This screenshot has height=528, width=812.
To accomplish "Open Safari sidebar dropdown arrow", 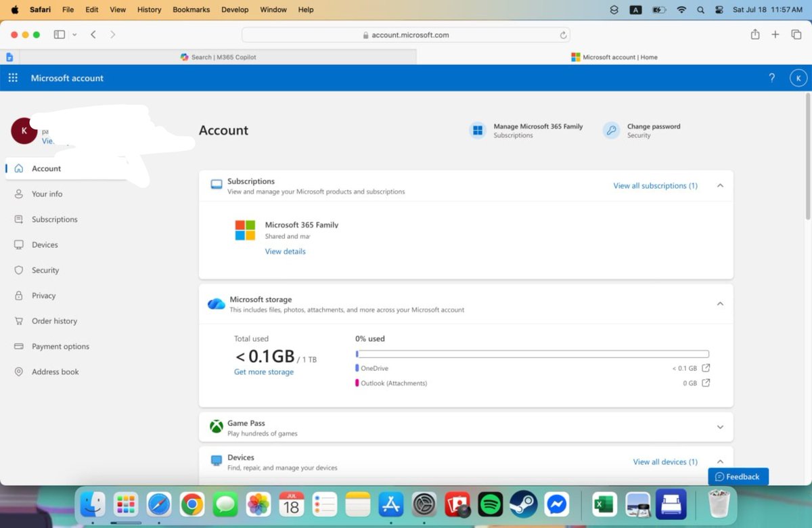I will [74, 35].
